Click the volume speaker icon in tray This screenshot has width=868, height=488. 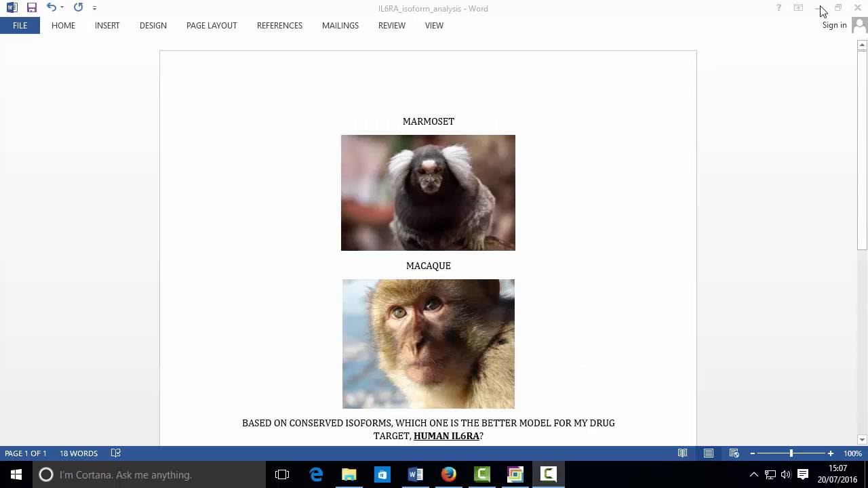(x=786, y=474)
